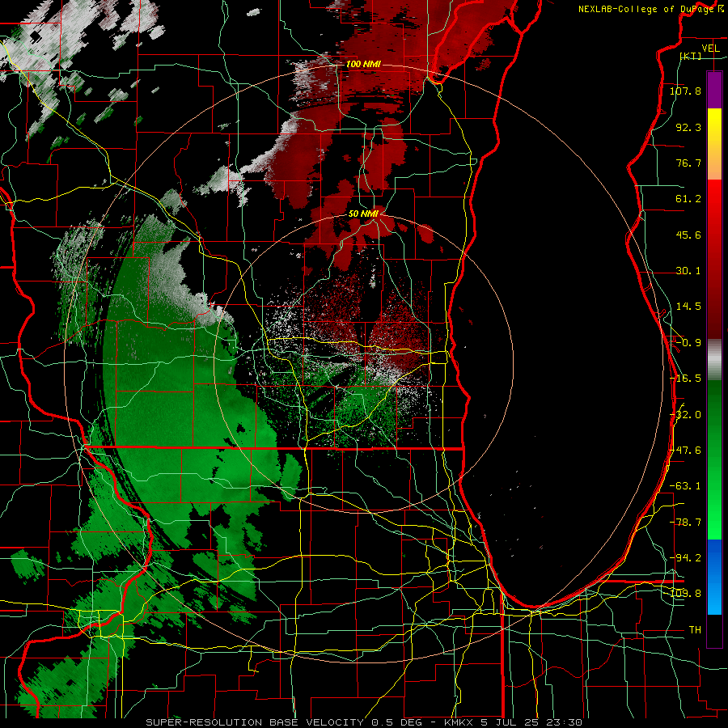Click the [KT] units label
Viewport: 728px width, 728px height.
pos(691,56)
